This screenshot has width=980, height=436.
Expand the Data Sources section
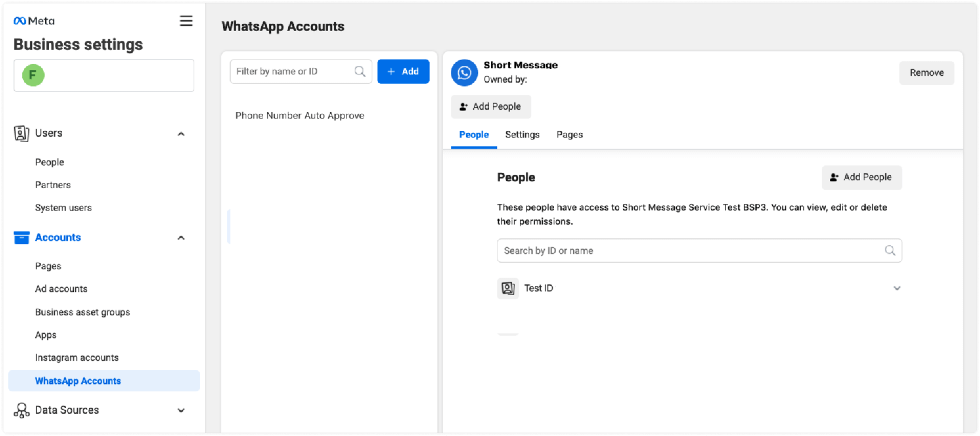click(x=181, y=411)
